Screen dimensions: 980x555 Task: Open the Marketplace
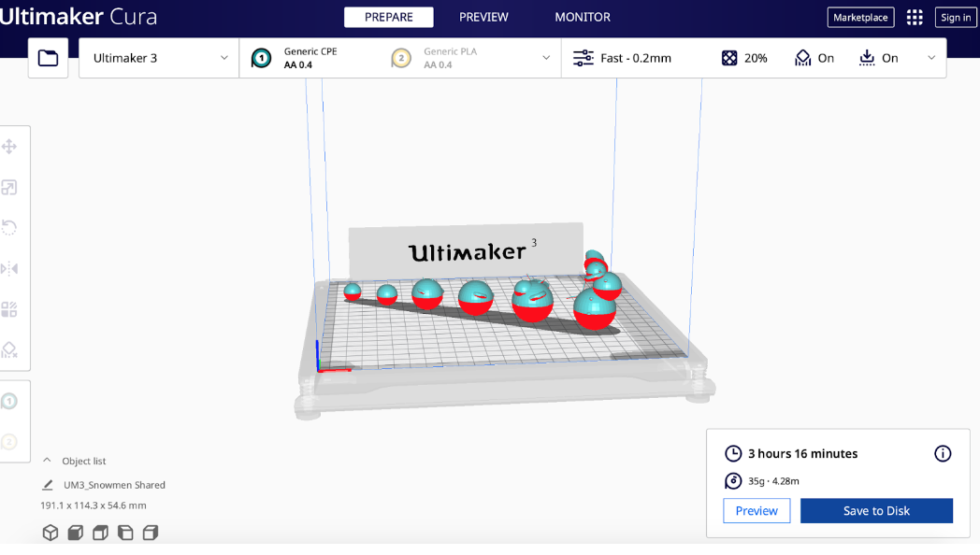tap(860, 18)
